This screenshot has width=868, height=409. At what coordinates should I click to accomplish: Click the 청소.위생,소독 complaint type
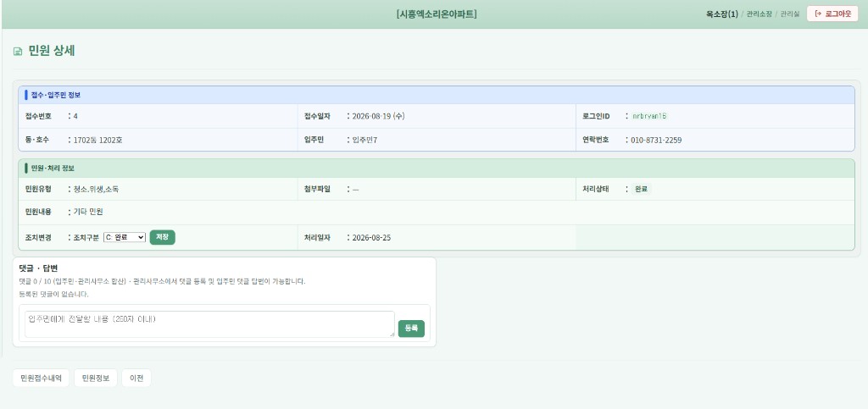point(97,189)
